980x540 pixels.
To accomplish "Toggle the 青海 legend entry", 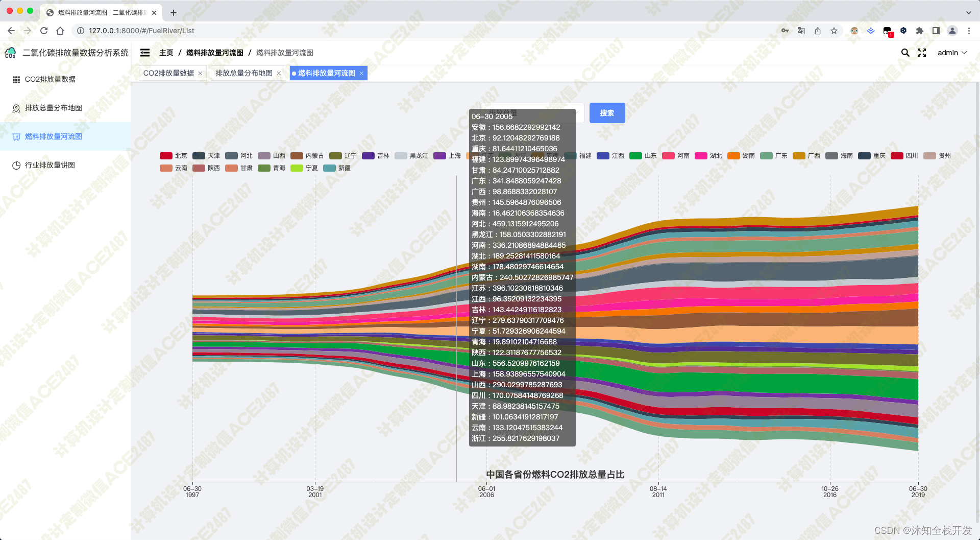I will pos(272,168).
